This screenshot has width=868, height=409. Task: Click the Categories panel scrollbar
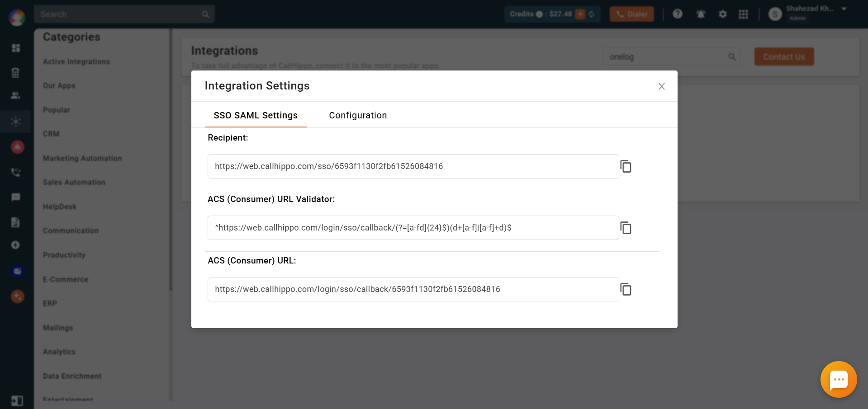click(x=171, y=160)
